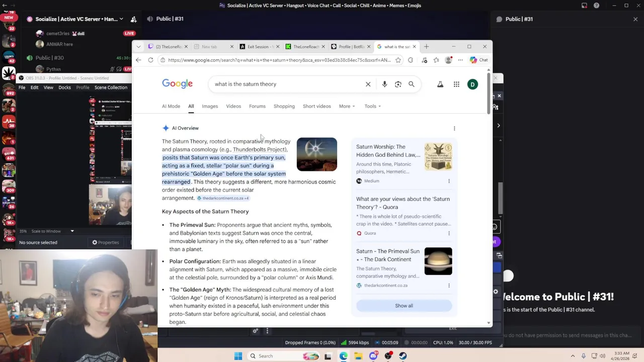
Task: Open the Saturn Worship Medium article
Action: click(x=388, y=151)
